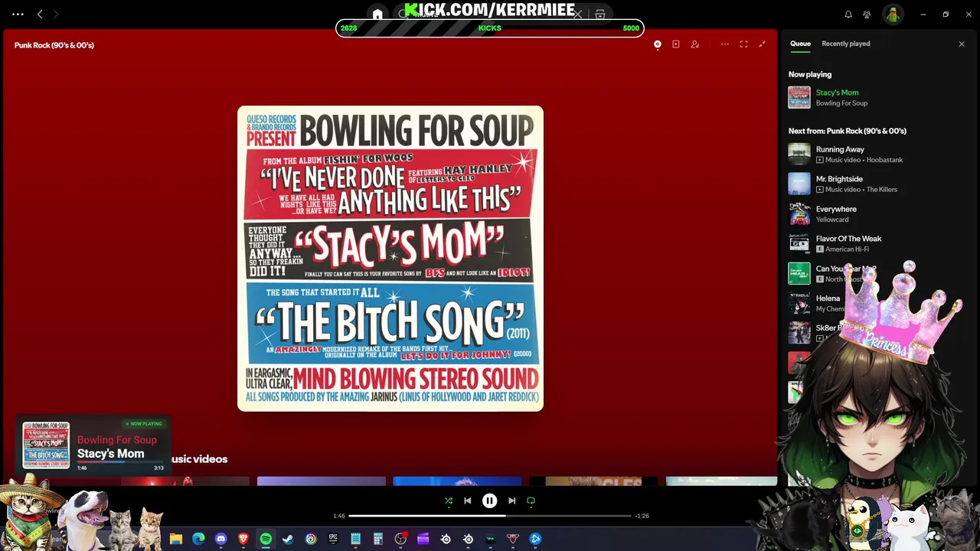Click the remaining time -1:26

(642, 516)
